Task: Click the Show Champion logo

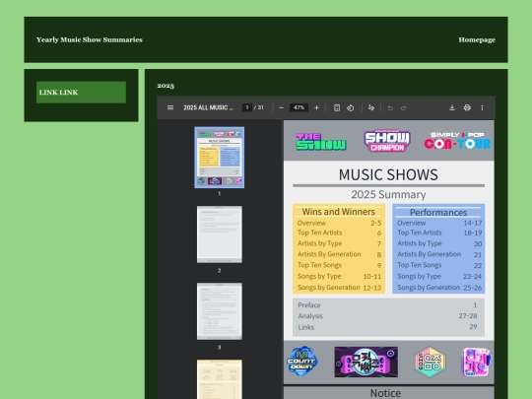Action: click(x=387, y=141)
